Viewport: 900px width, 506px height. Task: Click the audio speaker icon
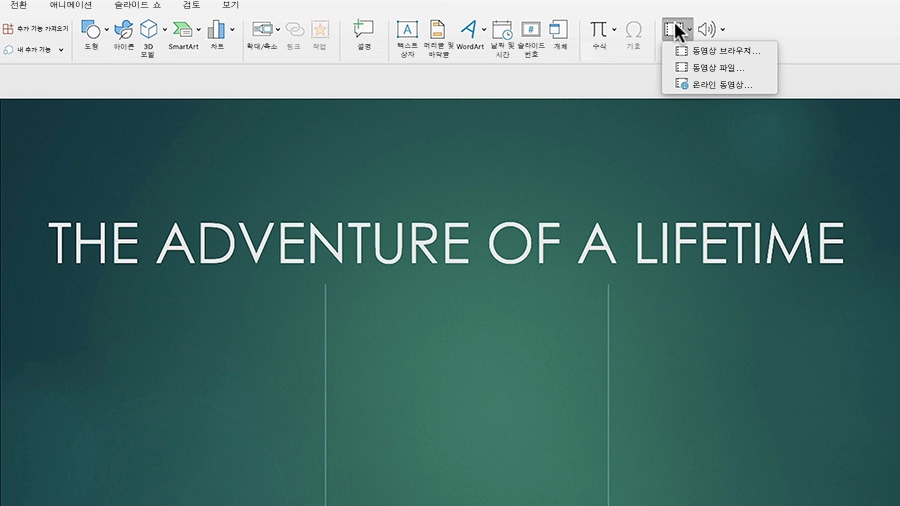[707, 29]
